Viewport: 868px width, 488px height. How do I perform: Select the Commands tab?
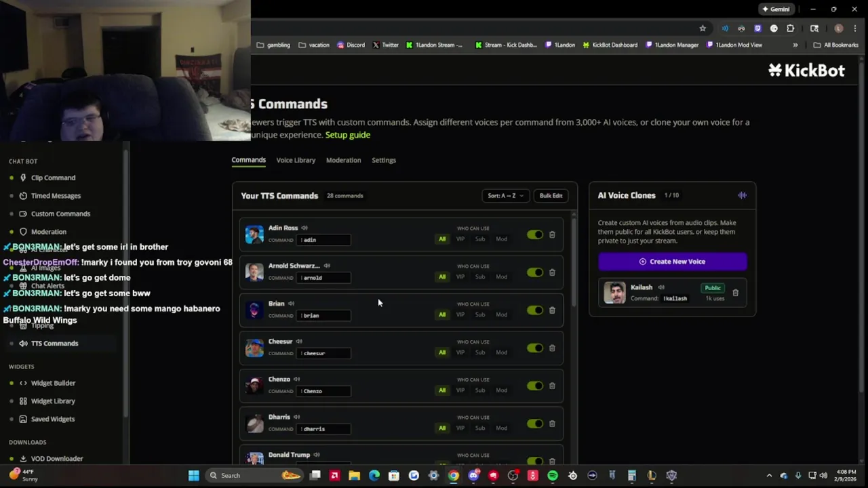pos(249,161)
